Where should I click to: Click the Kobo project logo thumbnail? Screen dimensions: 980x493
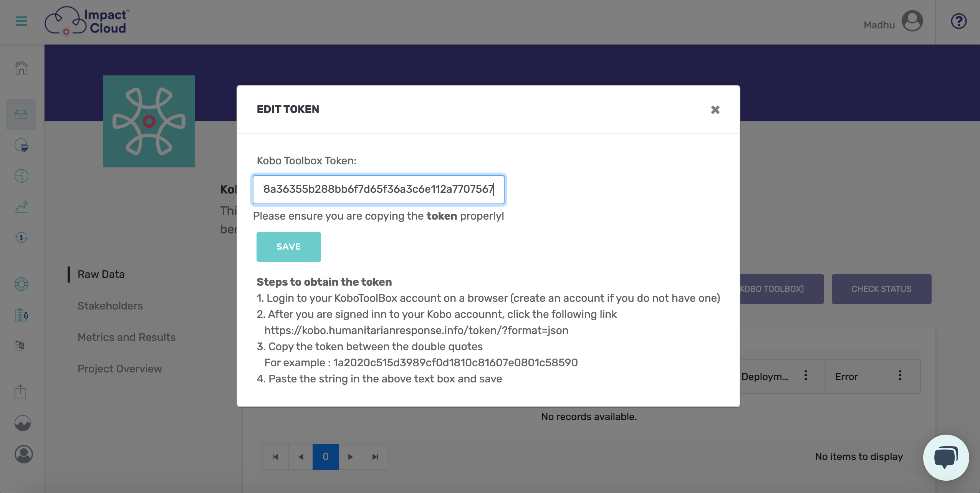pyautogui.click(x=149, y=121)
